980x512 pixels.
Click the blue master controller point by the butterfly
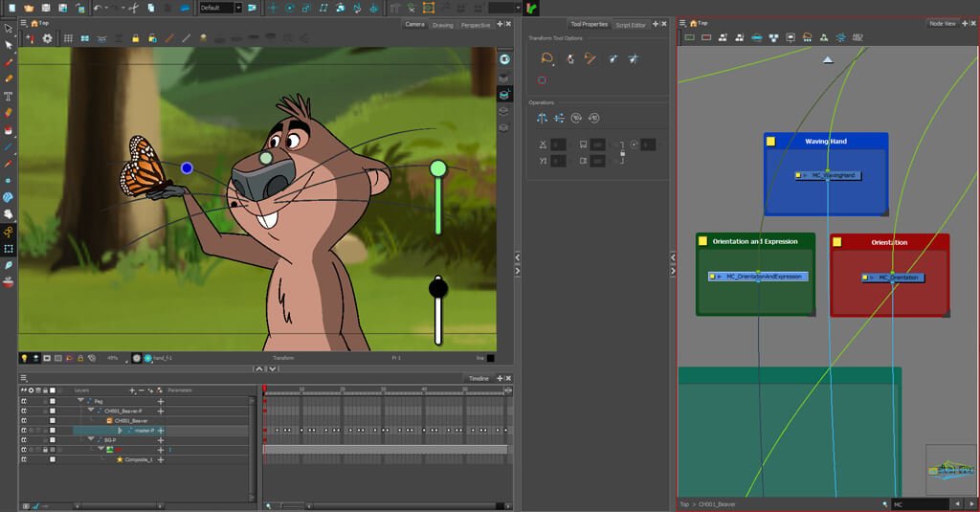187,167
